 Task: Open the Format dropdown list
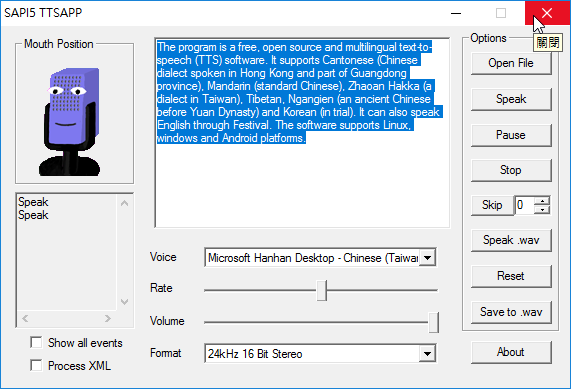(x=428, y=353)
